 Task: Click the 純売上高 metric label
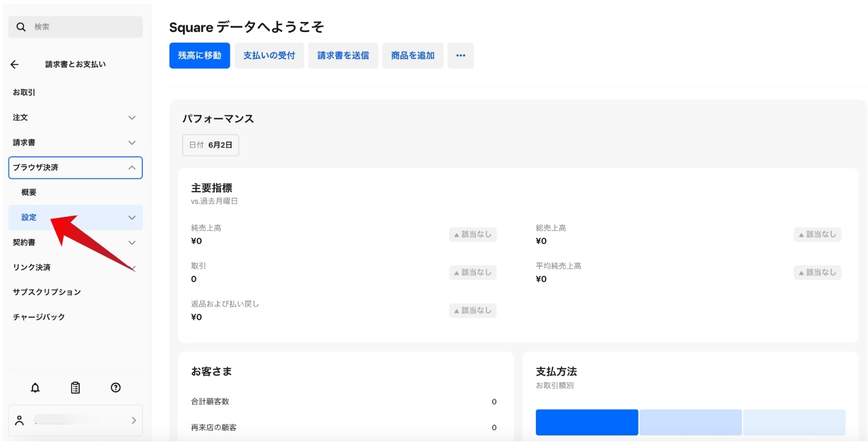206,228
